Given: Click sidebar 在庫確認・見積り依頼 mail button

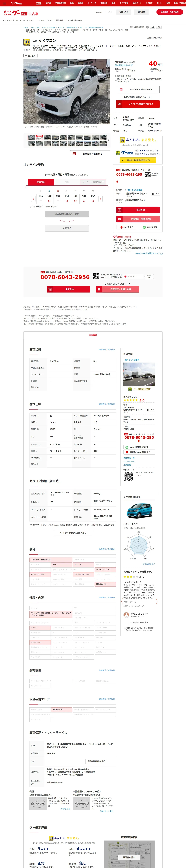Looking at the screenshot, I should click(x=138, y=219).
